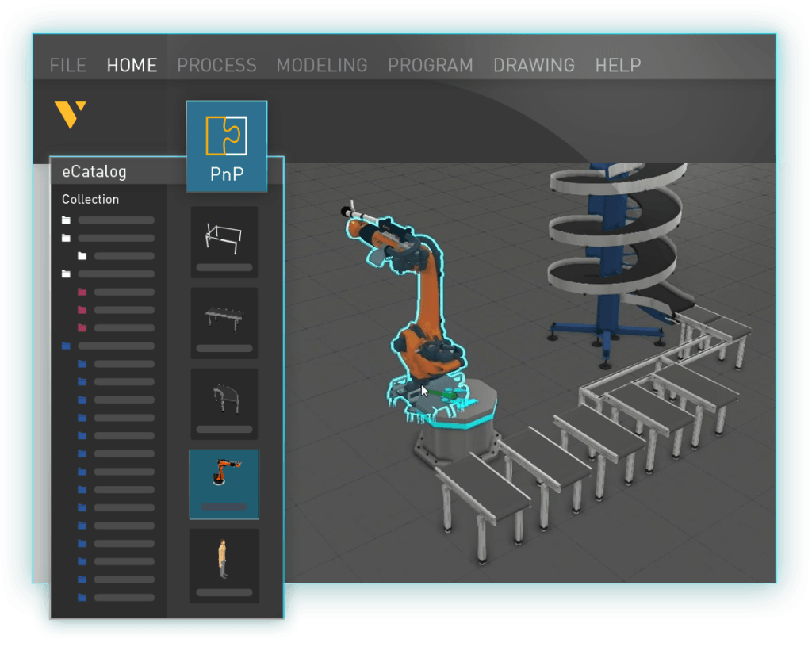
Task: Select the curved conveyor component thumbnail
Action: [224, 401]
